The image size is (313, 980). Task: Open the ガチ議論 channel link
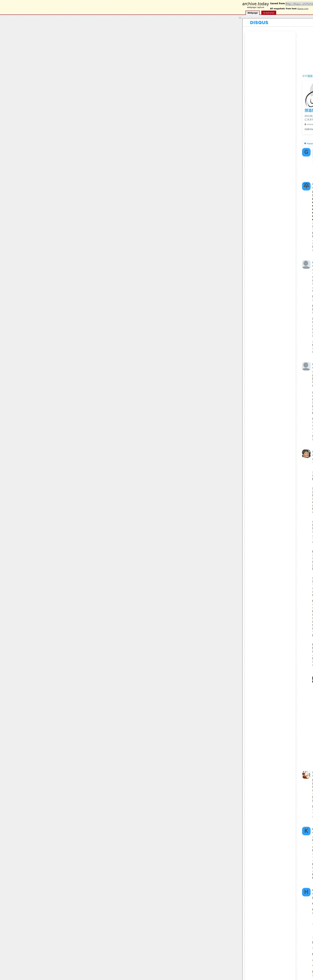pyautogui.click(x=307, y=76)
